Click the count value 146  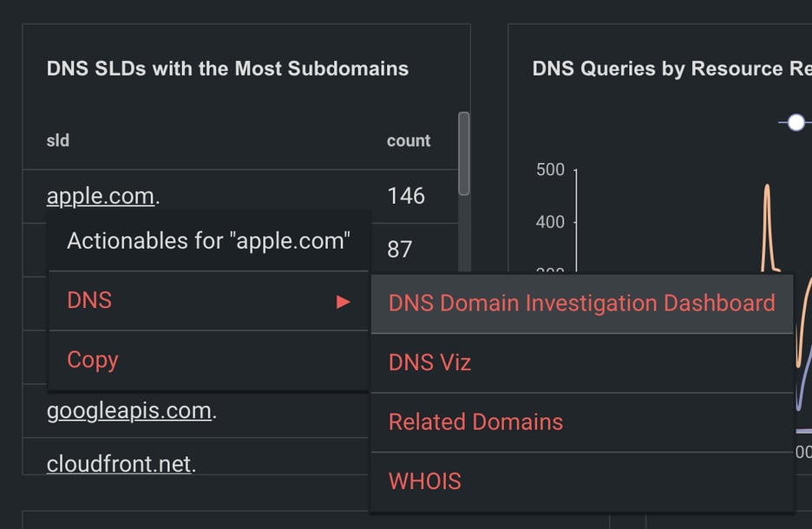click(x=406, y=196)
